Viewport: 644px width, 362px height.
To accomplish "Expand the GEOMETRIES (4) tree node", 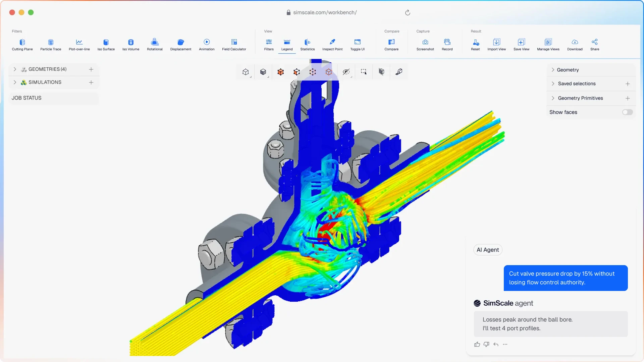I will [x=15, y=69].
